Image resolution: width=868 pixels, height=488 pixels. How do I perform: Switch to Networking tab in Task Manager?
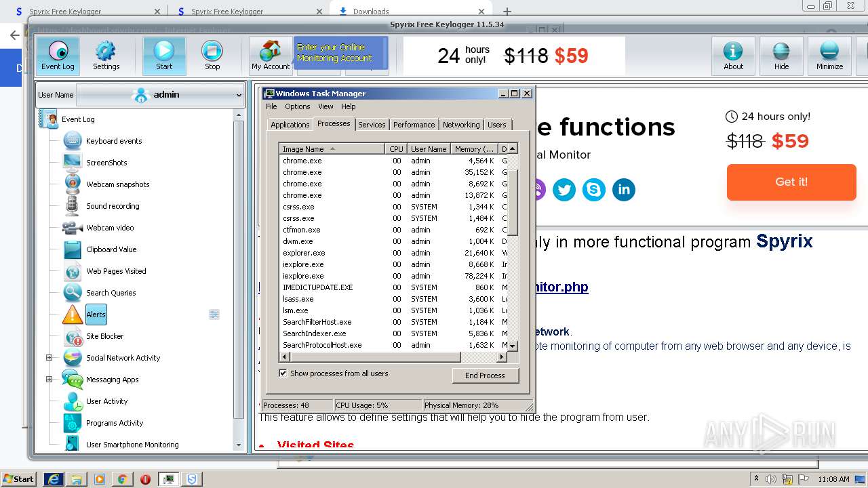coord(461,125)
